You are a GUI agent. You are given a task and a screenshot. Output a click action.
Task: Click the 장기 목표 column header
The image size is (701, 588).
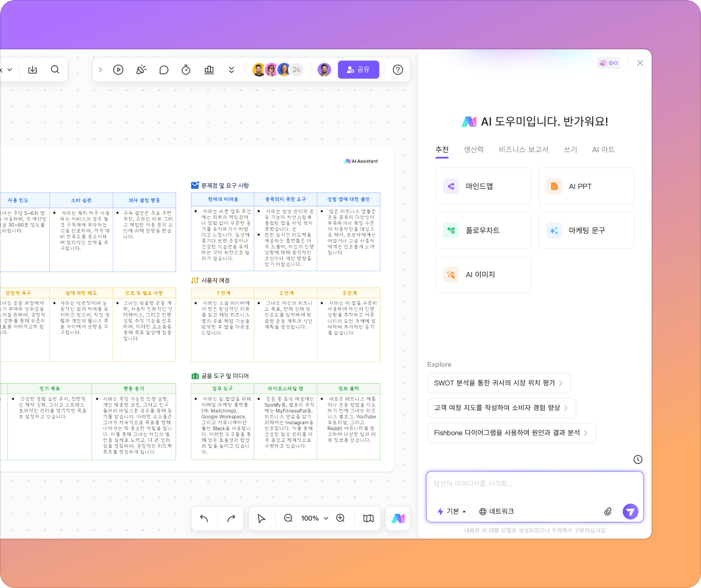pyautogui.click(x=49, y=388)
